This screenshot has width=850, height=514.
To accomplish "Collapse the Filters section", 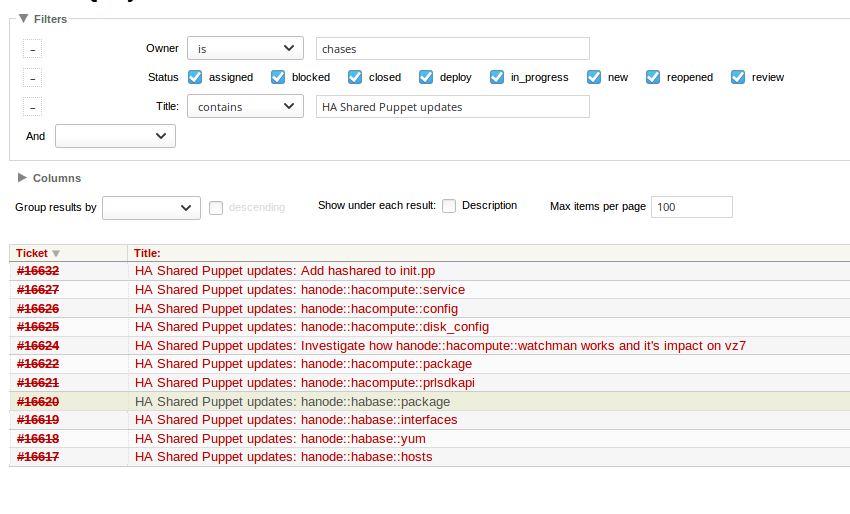I will coord(47,19).
